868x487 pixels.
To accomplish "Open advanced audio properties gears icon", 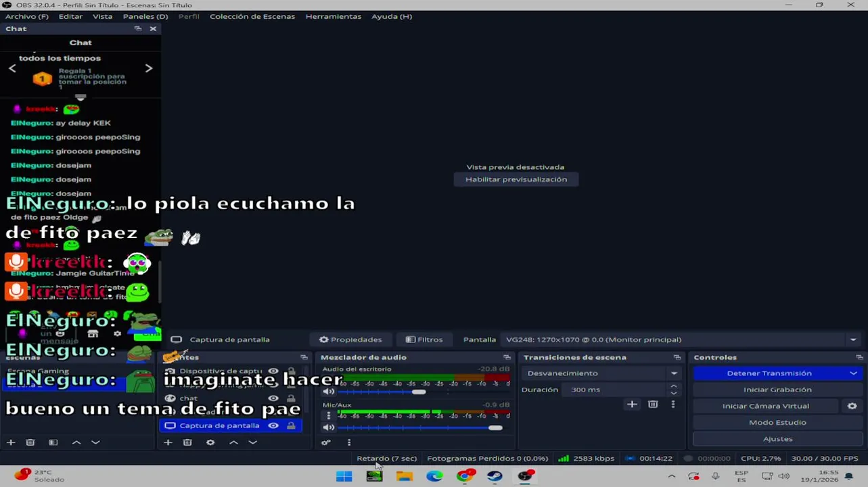I will (326, 442).
